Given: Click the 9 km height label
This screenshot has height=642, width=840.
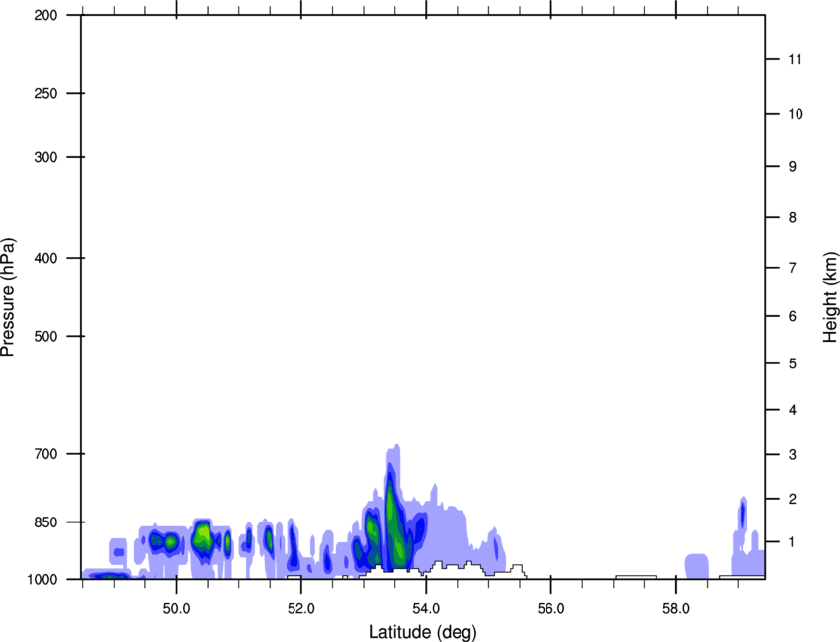Looking at the screenshot, I should (x=793, y=167).
